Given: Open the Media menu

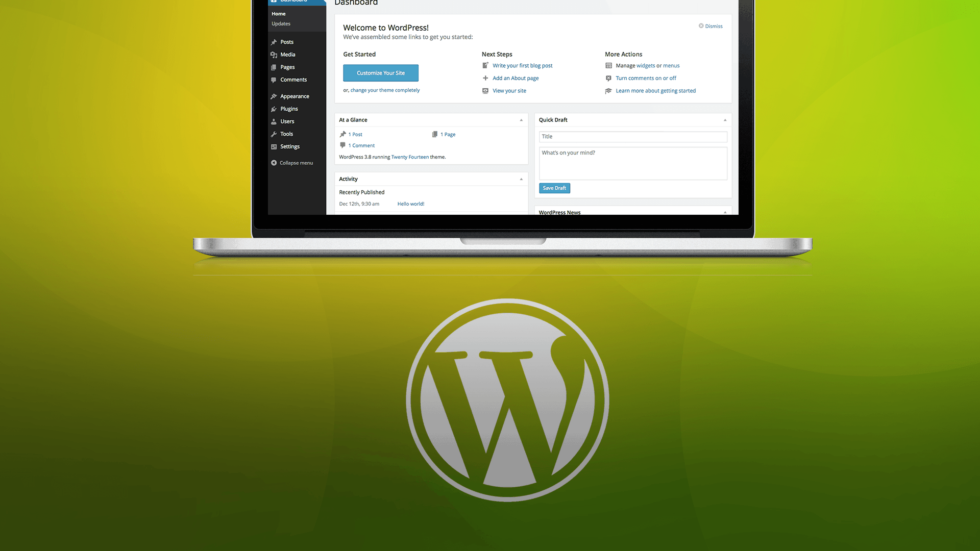Looking at the screenshot, I should 288,55.
